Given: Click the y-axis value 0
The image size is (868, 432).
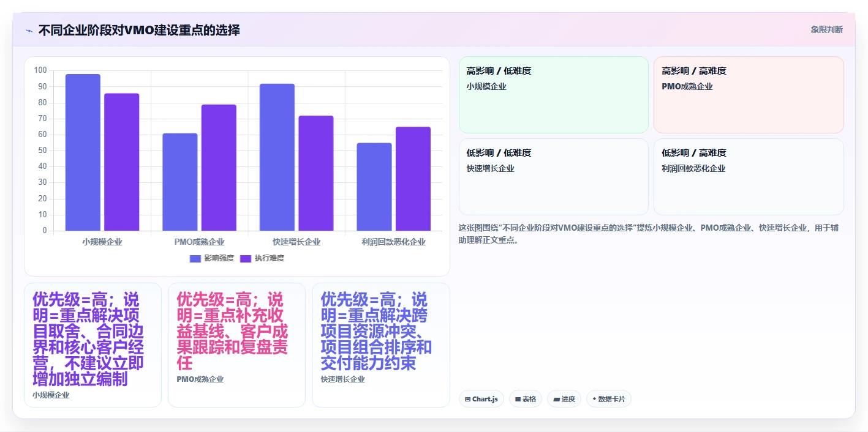Looking at the screenshot, I should pos(45,231).
